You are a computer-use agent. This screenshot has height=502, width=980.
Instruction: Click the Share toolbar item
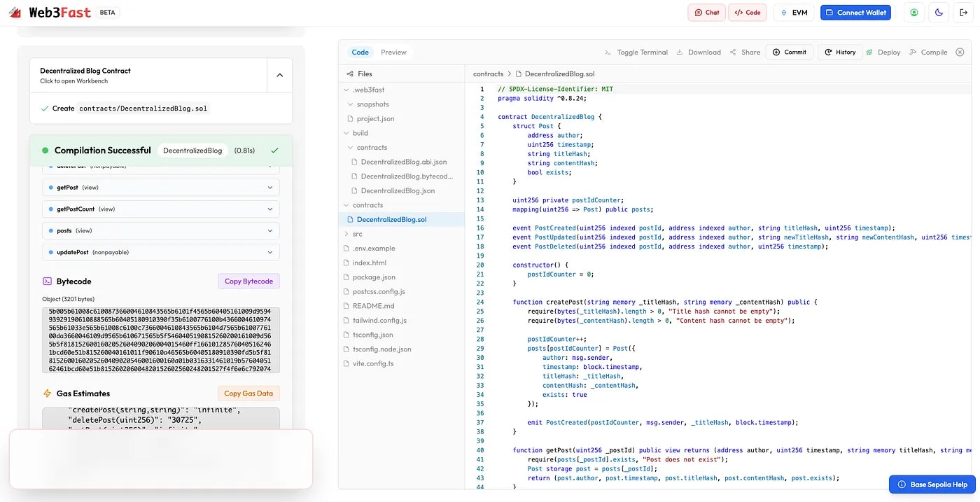[745, 52]
